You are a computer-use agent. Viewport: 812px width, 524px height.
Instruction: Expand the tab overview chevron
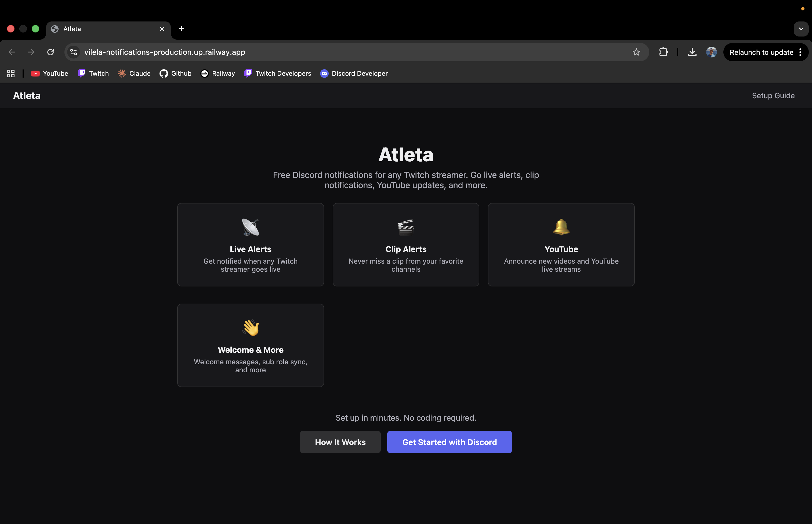tap(800, 28)
